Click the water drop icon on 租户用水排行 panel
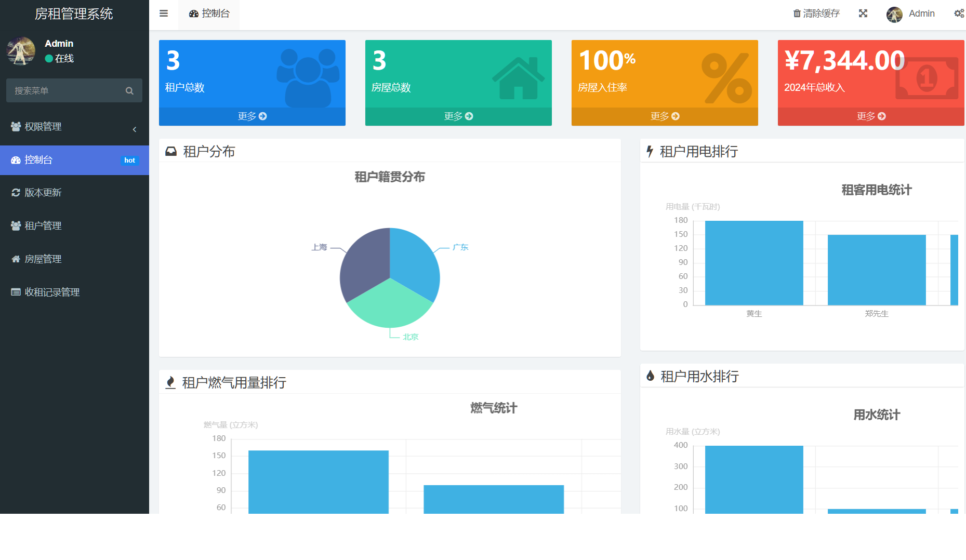 650,376
